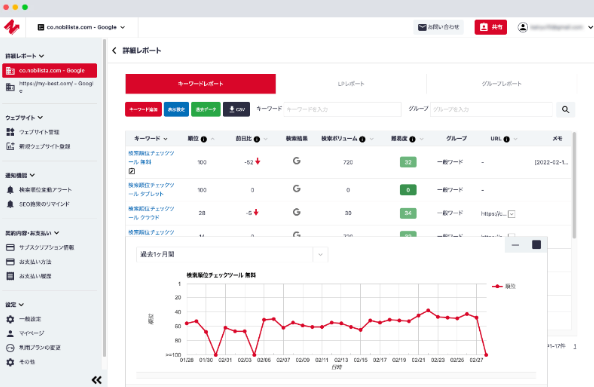
Task: Maximize the chart panel with square button
Action: click(x=536, y=245)
